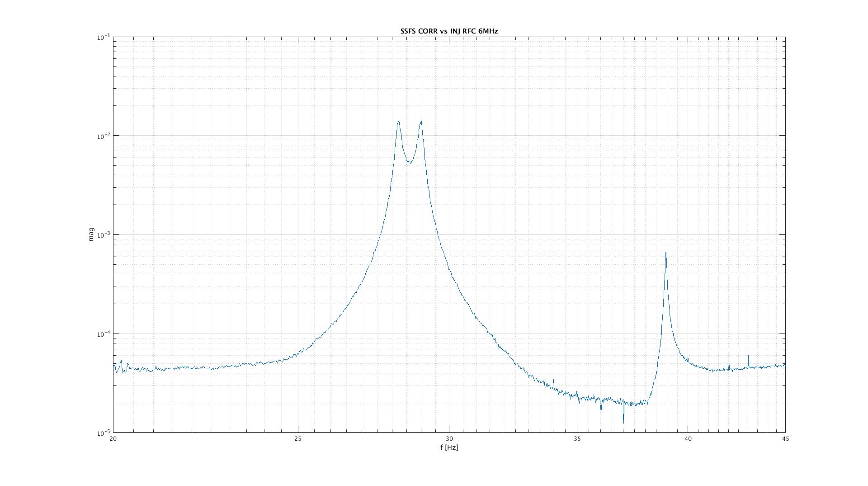Click the downward dip near 37 Hz
Viewport: 868px width, 486px height.
(623, 422)
